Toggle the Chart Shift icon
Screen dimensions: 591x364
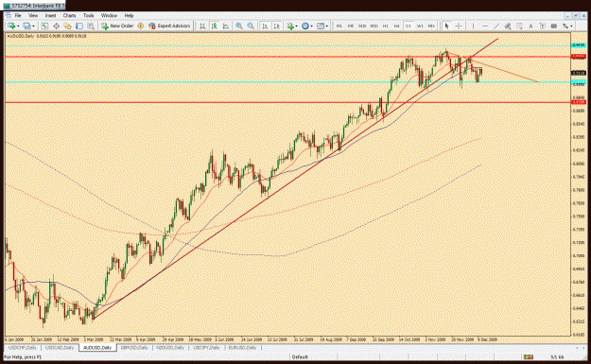[x=277, y=26]
